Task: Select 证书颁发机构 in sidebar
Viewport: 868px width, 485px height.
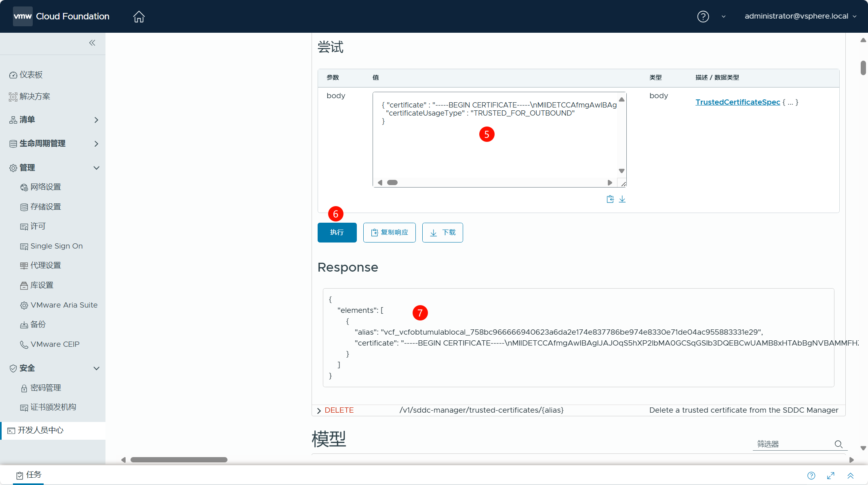Action: tap(53, 407)
